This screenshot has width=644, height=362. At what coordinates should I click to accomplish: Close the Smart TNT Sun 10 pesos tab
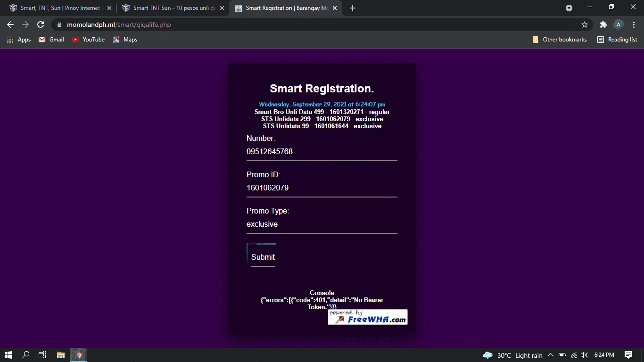coord(222,8)
